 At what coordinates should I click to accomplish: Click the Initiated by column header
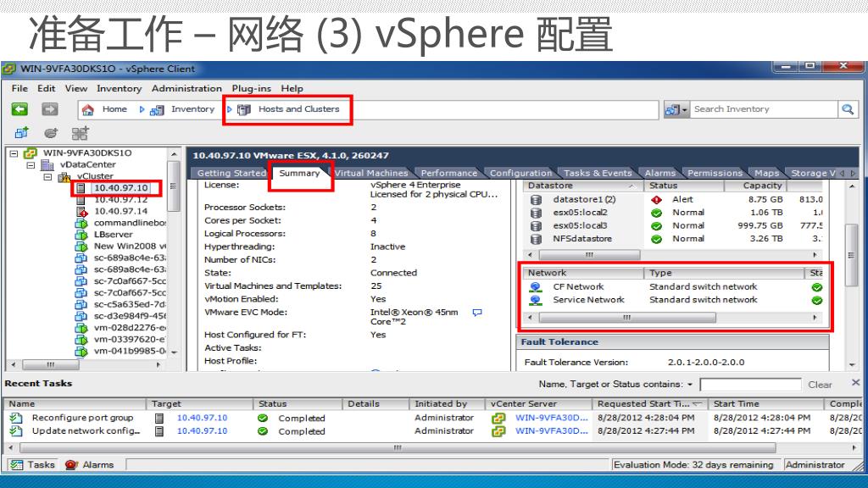(446, 404)
